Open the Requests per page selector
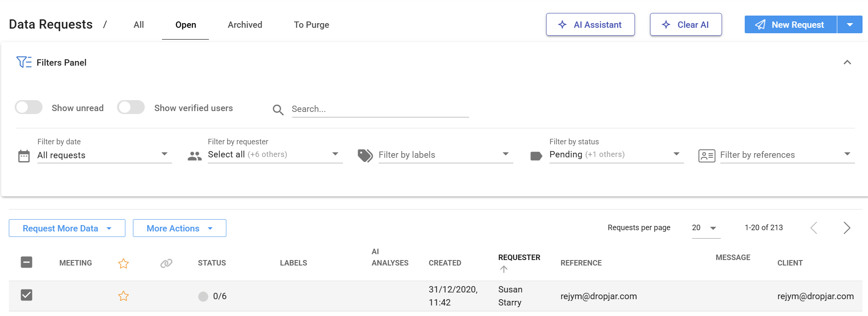This screenshot has height=316, width=868. click(706, 228)
